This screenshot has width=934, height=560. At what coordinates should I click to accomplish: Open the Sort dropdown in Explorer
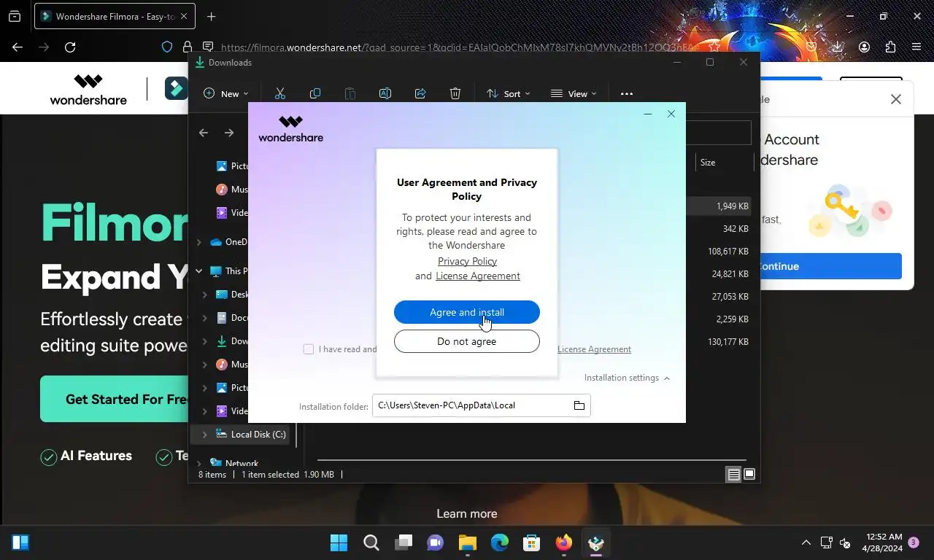[x=508, y=93]
